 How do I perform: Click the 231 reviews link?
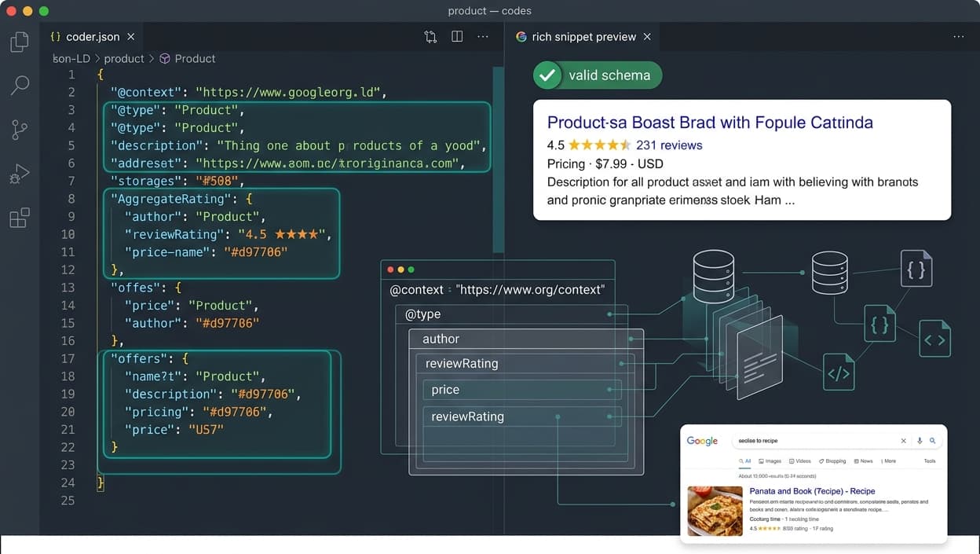(669, 145)
